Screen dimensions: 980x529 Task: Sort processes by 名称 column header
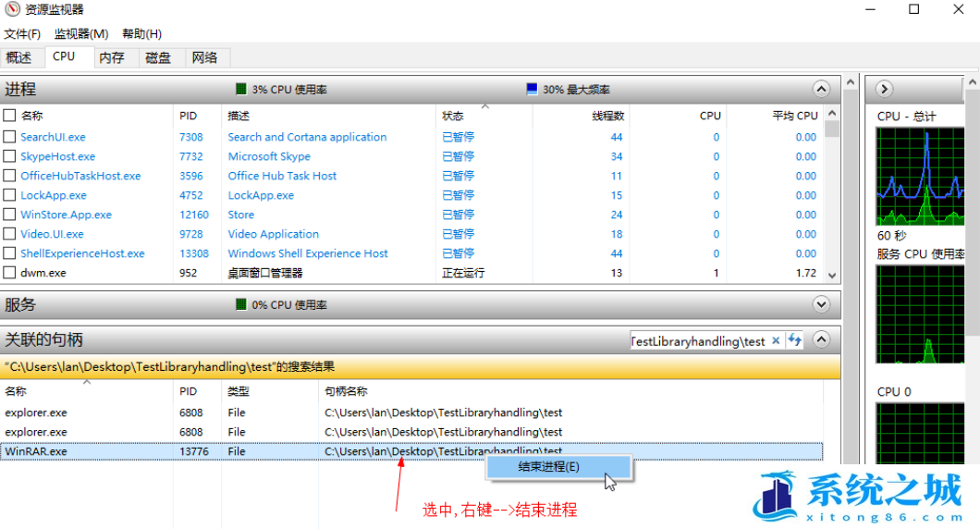[31, 116]
